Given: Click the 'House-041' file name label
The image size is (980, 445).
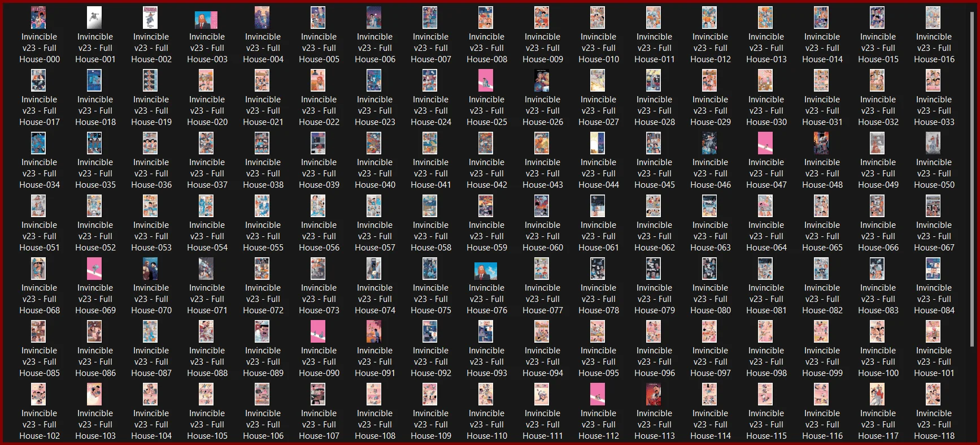Looking at the screenshot, I should click(431, 185).
